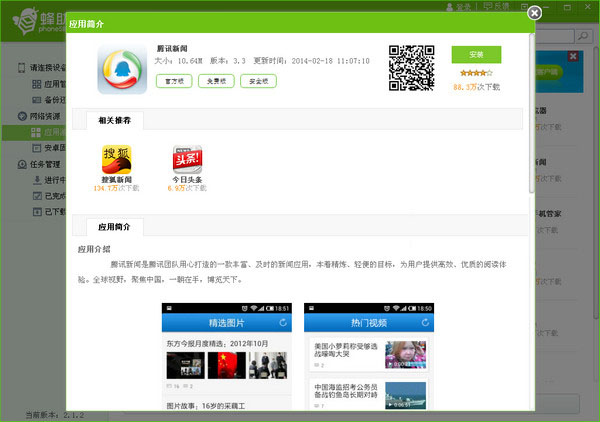The height and width of the screenshot is (422, 600).
Task: Click the 已完成 checkmark icon
Action: 37,196
